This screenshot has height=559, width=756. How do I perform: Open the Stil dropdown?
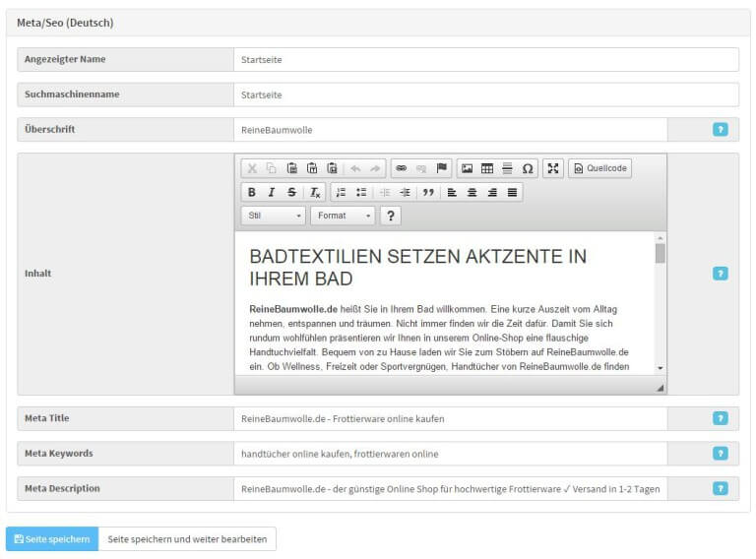[273, 216]
